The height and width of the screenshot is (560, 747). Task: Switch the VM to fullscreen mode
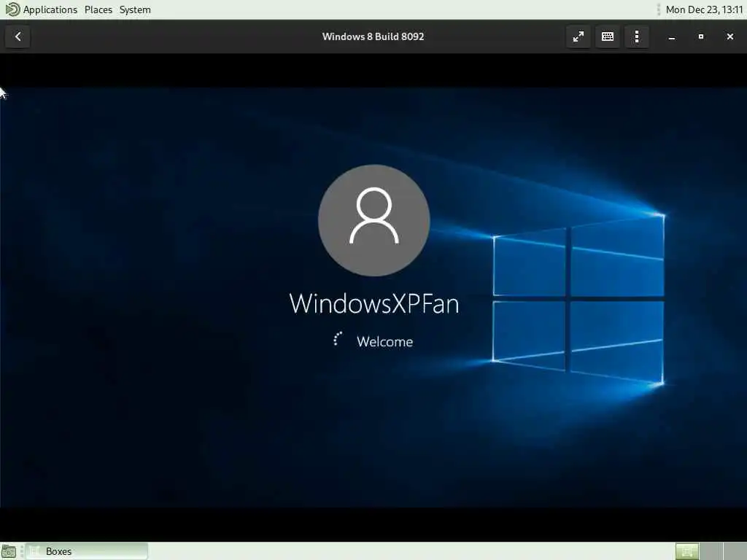click(578, 36)
